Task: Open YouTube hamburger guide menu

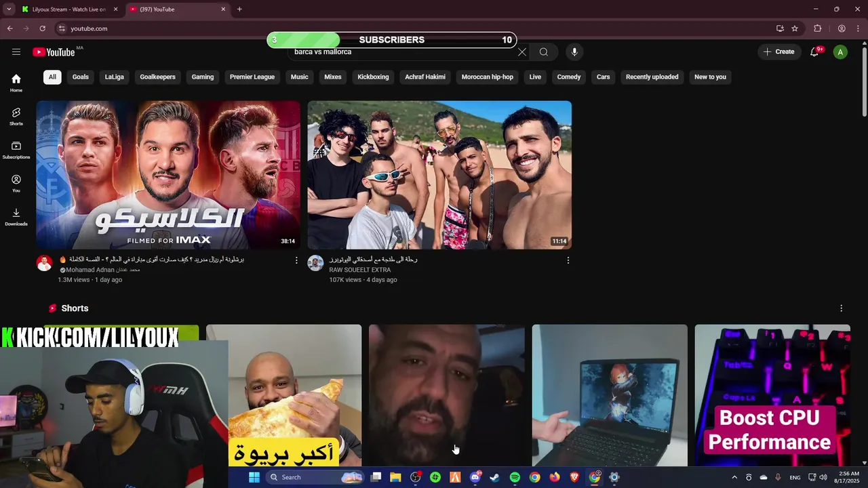Action: point(16,52)
